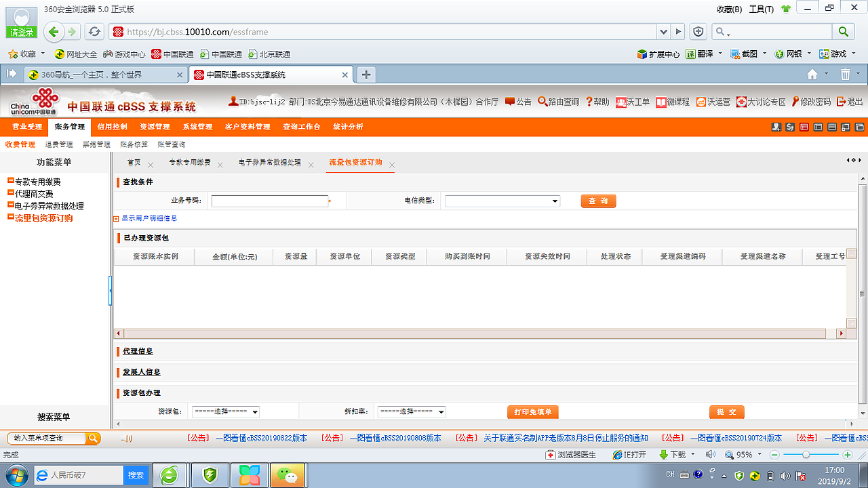This screenshot has width=868, height=488.
Task: Click the zoom slider handle
Action: 806,455
